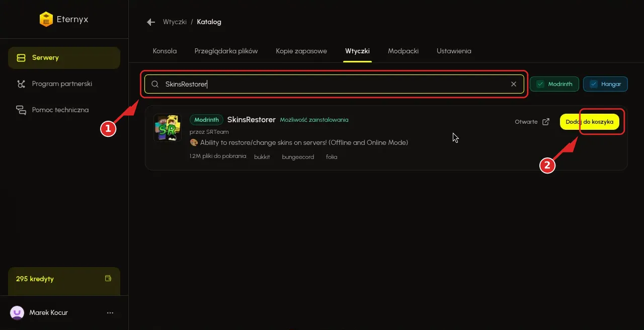The width and height of the screenshot is (644, 330).
Task: Switch to the Ustawienia tab
Action: click(454, 51)
